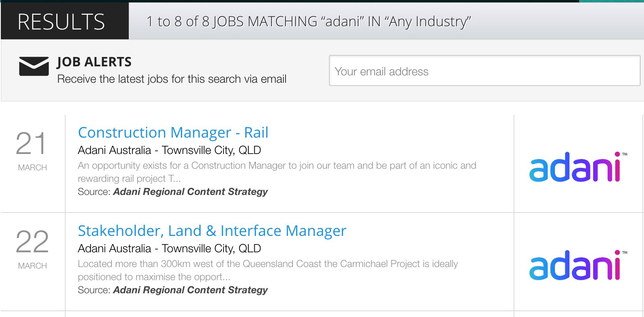Click the JOB ALERTS heading
644x317 pixels.
tap(94, 62)
